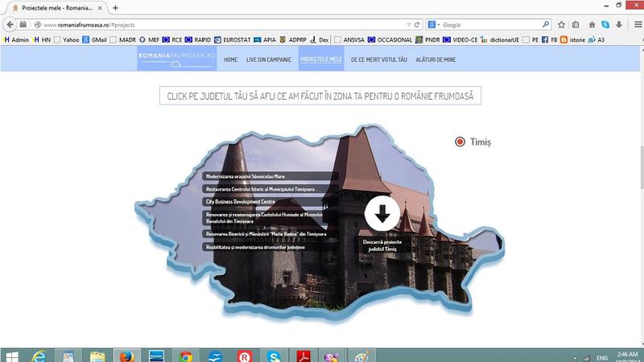Image resolution: width=644 pixels, height=362 pixels.
Task: Open the GMail bookmark
Action: pos(94,39)
